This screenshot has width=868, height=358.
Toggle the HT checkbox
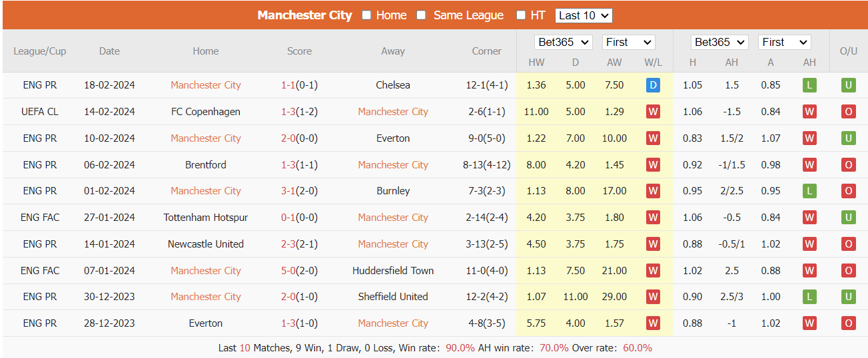click(x=521, y=15)
